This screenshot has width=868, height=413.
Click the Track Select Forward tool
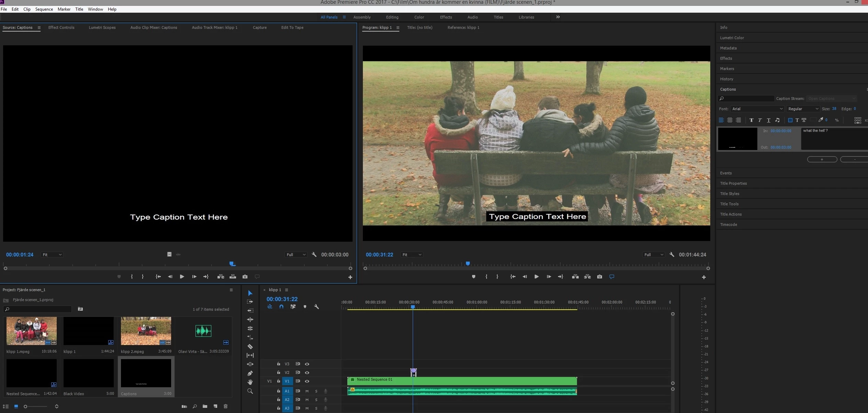coord(250,302)
